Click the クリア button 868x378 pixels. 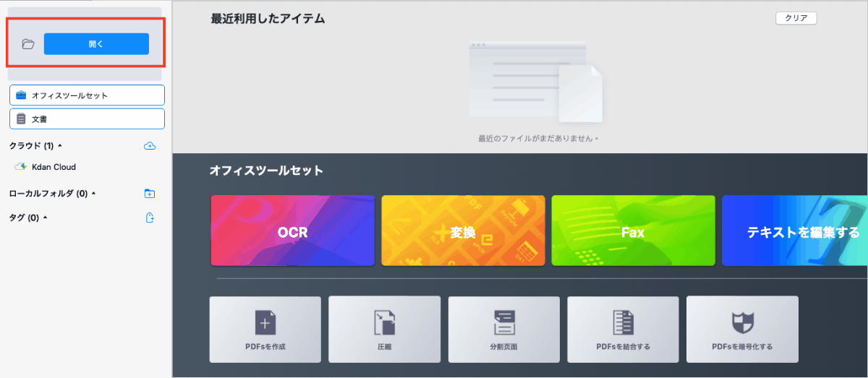[x=796, y=18]
